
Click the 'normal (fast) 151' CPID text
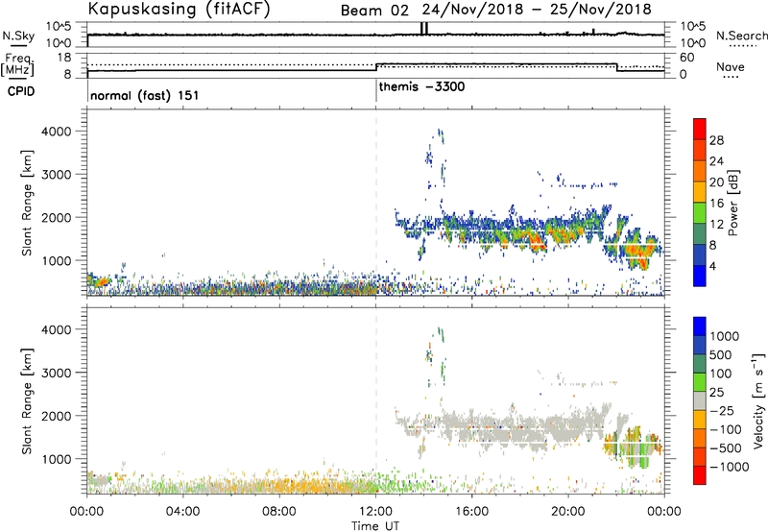pos(145,95)
